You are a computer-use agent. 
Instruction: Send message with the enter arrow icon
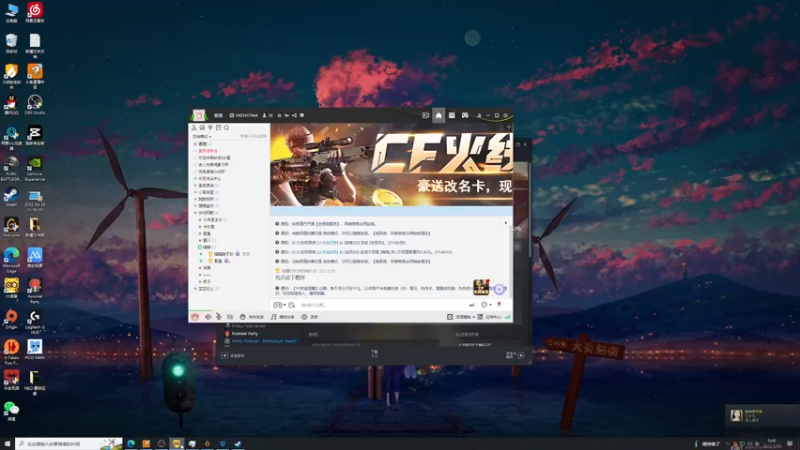[x=471, y=305]
